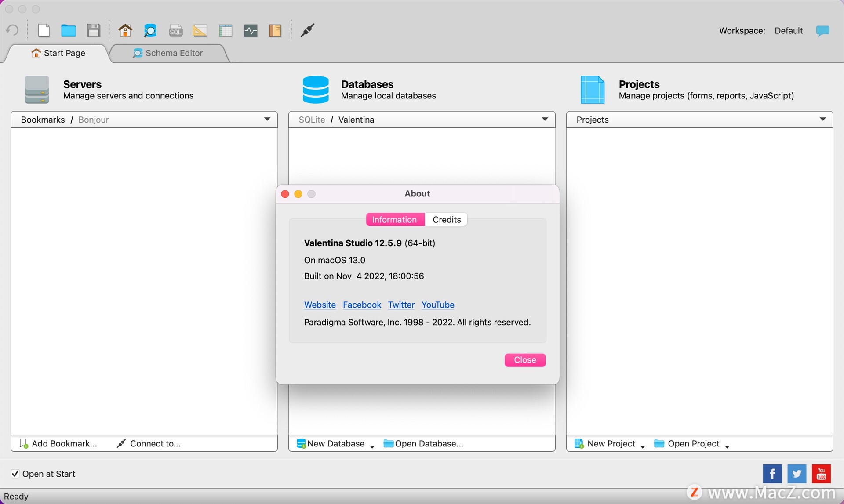Switch to the Schema Editor tab
The height and width of the screenshot is (504, 844).
[174, 53]
